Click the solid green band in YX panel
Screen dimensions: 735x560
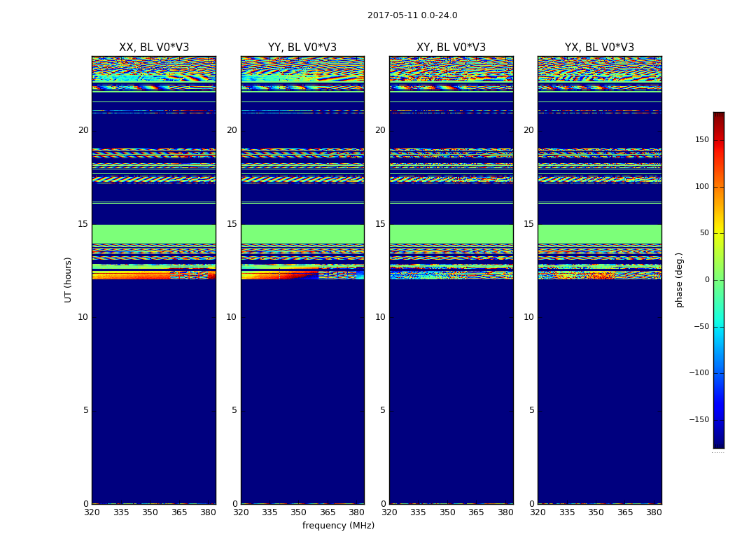[x=599, y=234]
